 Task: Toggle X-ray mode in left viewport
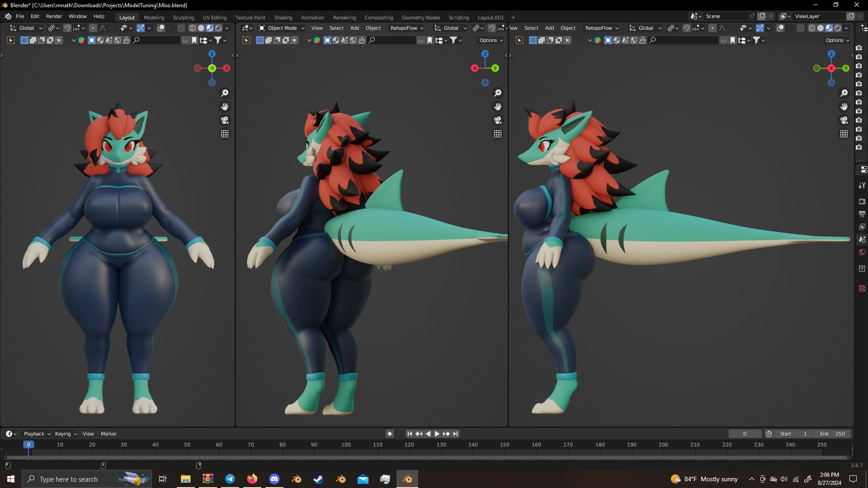click(x=181, y=28)
